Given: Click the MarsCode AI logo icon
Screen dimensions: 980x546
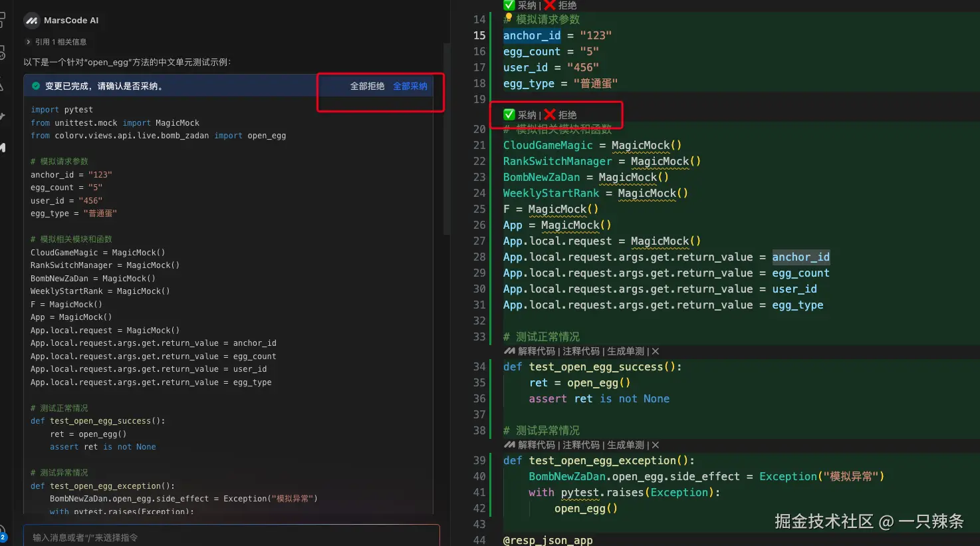Looking at the screenshot, I should point(32,21).
